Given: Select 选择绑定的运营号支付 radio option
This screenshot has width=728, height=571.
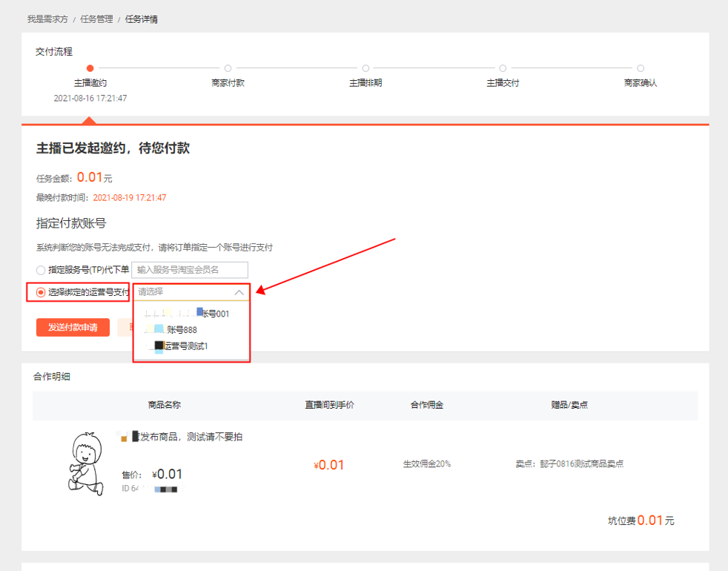Looking at the screenshot, I should (41, 292).
